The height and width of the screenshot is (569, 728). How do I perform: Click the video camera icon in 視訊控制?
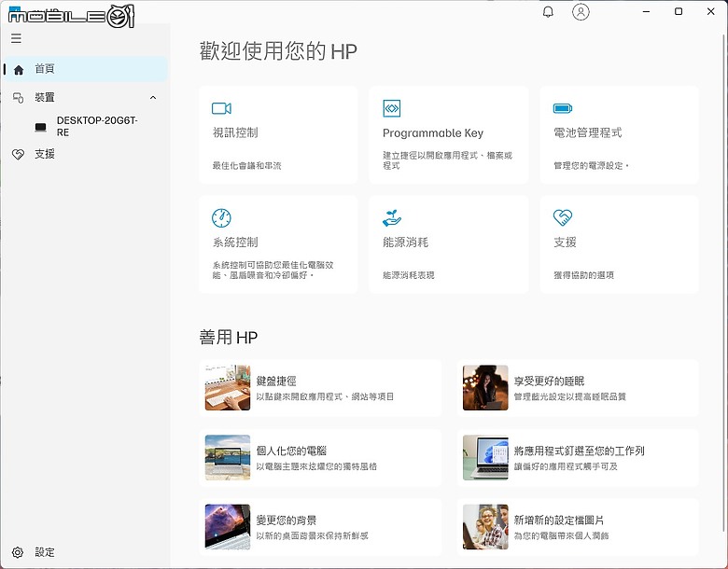coord(221,108)
